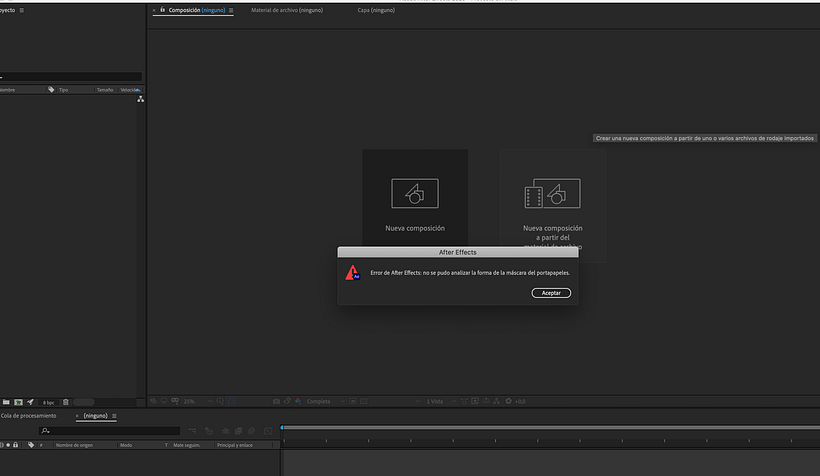This screenshot has width=820, height=476.
Task: Click the Nombre de origen column header
Action: [x=74, y=445]
